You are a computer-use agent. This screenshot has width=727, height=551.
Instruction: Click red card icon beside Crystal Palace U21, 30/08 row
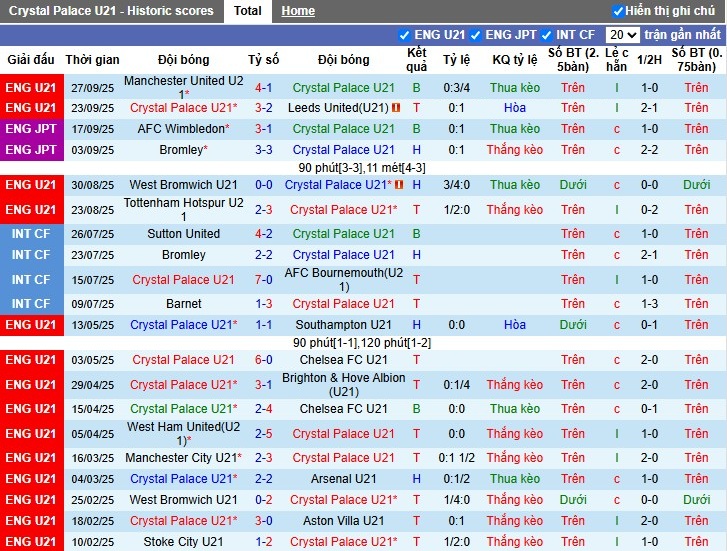point(399,185)
